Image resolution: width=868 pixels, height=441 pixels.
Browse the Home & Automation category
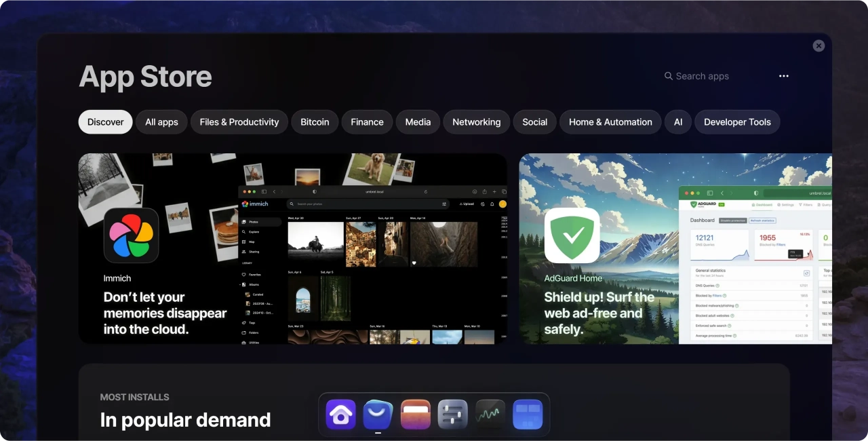point(610,122)
